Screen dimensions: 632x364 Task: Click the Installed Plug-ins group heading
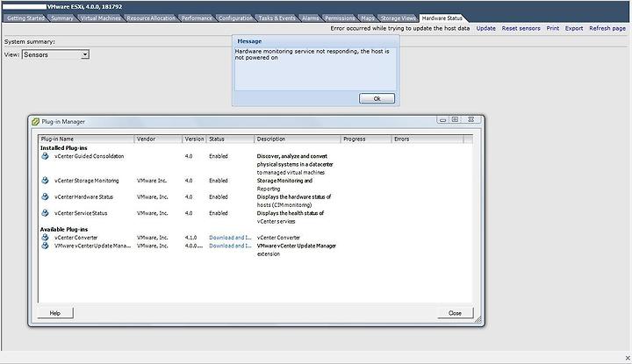pos(64,148)
